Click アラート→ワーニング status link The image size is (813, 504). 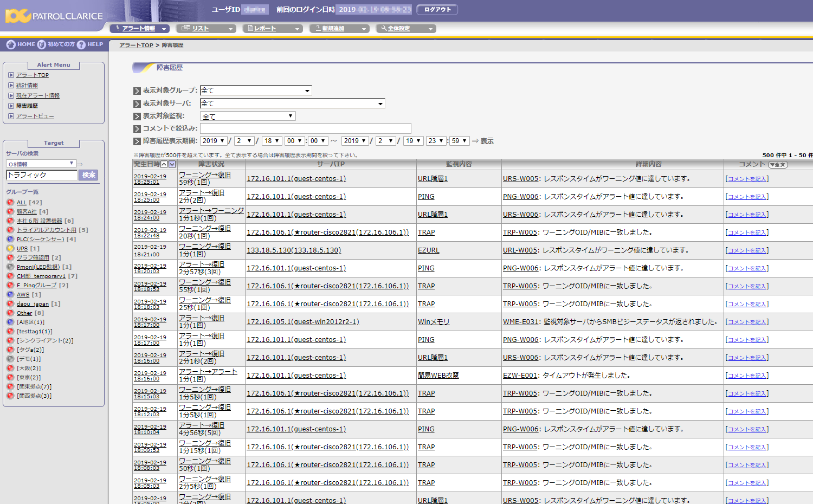pos(211,211)
